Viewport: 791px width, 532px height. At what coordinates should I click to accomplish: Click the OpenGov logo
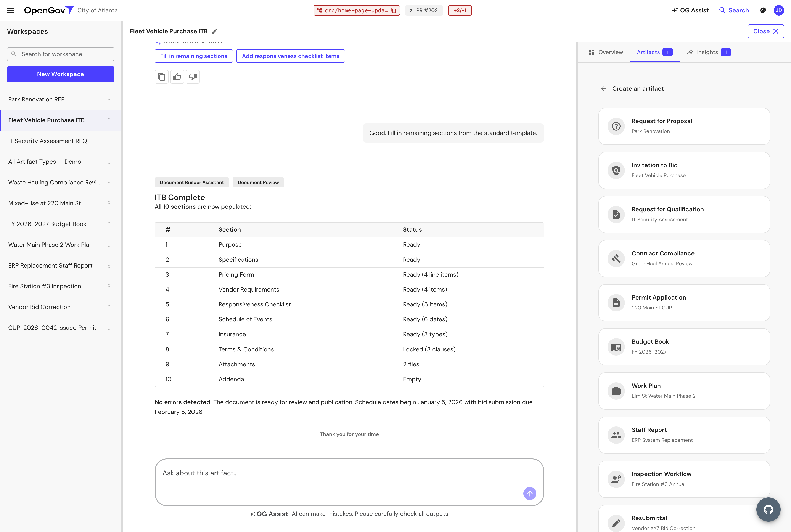coord(49,10)
